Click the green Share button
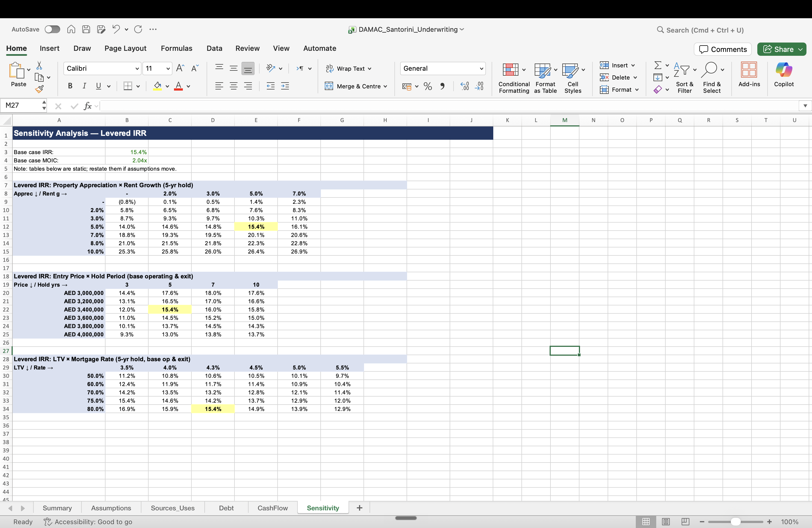812x528 pixels. tap(782, 49)
